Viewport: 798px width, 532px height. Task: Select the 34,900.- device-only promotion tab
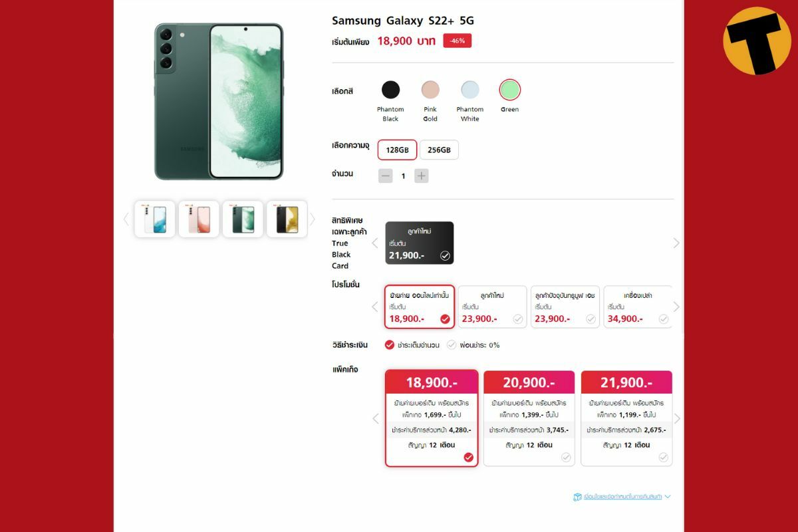637,307
